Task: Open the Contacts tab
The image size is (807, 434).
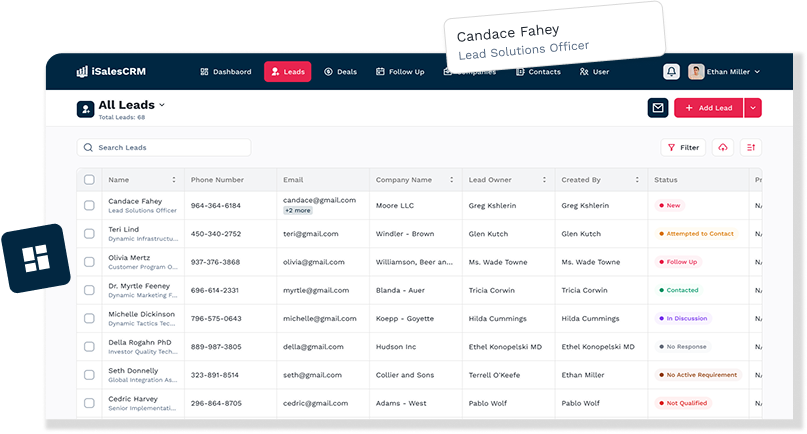Action: (x=538, y=72)
